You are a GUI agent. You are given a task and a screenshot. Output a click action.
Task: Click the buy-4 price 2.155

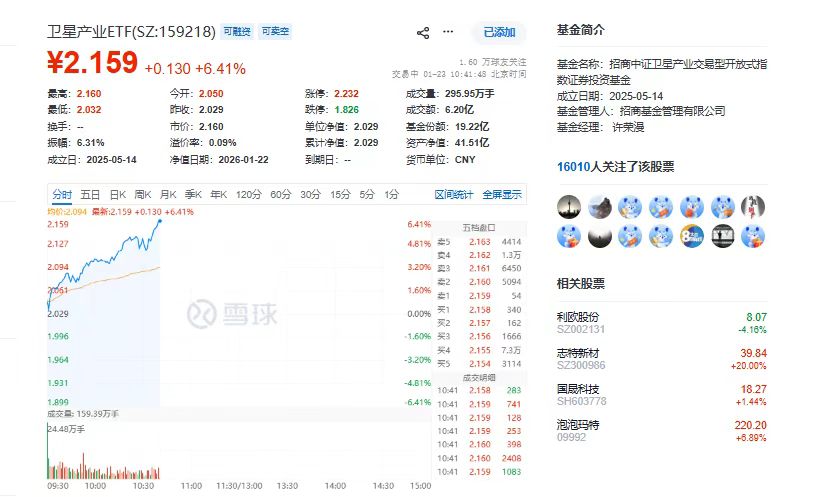(479, 350)
